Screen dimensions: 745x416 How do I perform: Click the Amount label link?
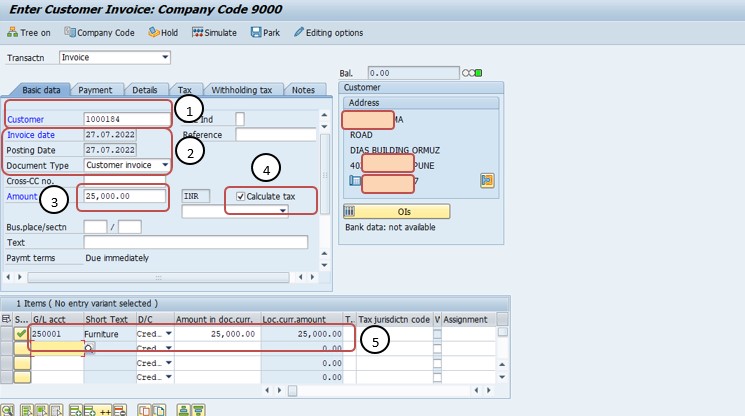coord(22,196)
